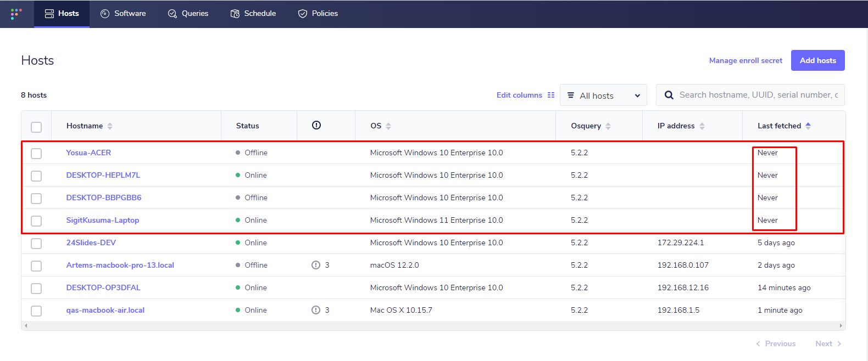Check the Artems-macbook-pro-13.local row checkbox
Screen dimensions: 868x361
[x=36, y=266]
